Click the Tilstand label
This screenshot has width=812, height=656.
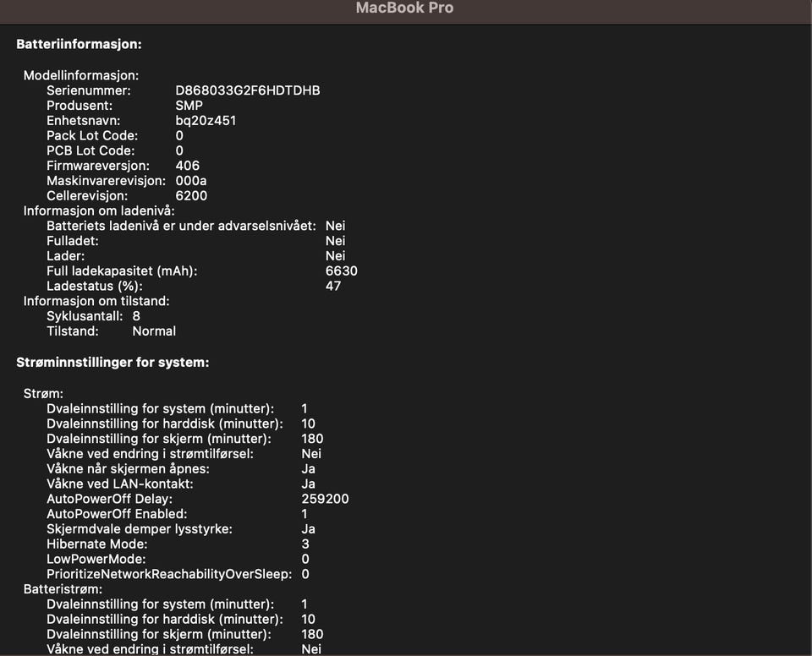(73, 331)
